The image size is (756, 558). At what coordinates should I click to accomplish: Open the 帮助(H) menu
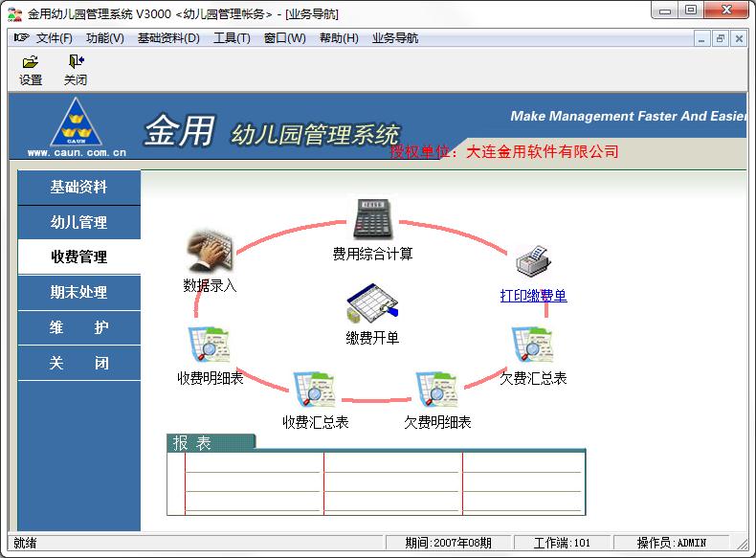(x=339, y=38)
